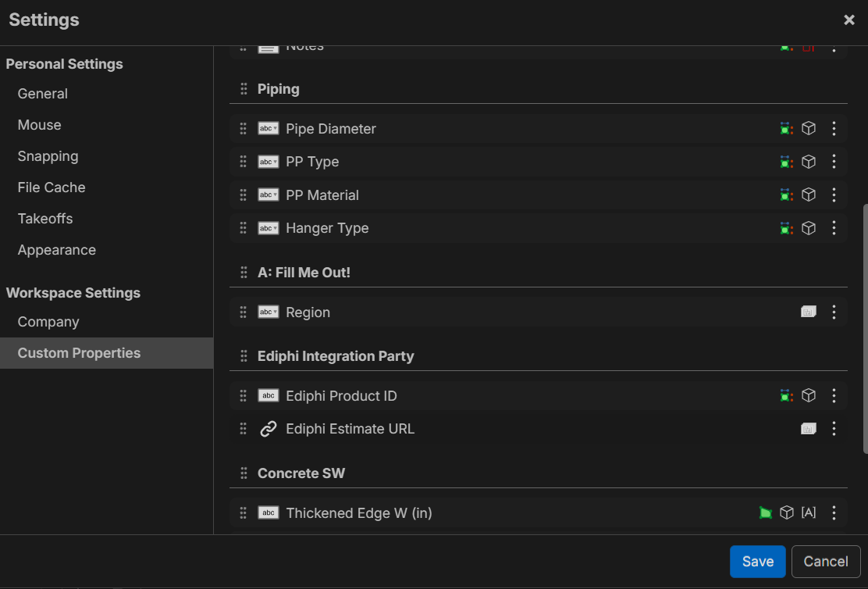This screenshot has width=868, height=589.
Task: Open the options menu for Hanger Type
Action: (834, 228)
